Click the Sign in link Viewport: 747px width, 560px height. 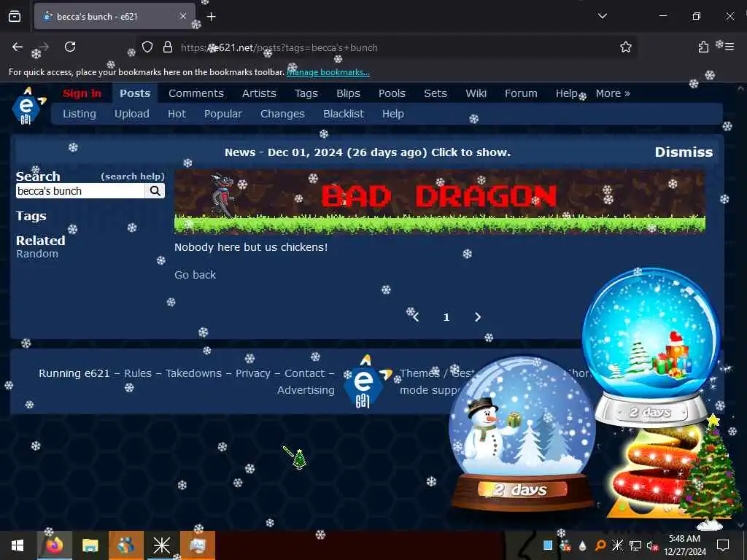click(x=82, y=93)
